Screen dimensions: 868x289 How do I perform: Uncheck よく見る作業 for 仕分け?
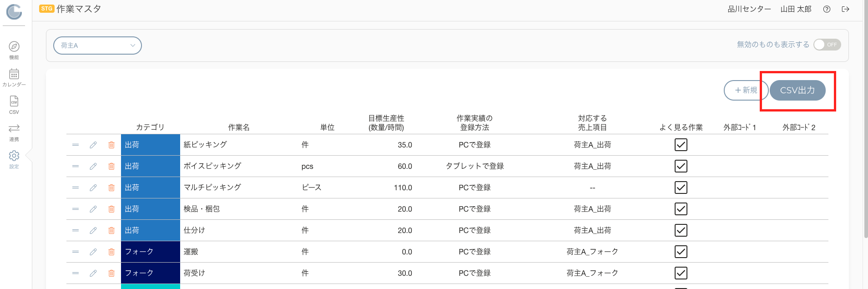tap(681, 230)
